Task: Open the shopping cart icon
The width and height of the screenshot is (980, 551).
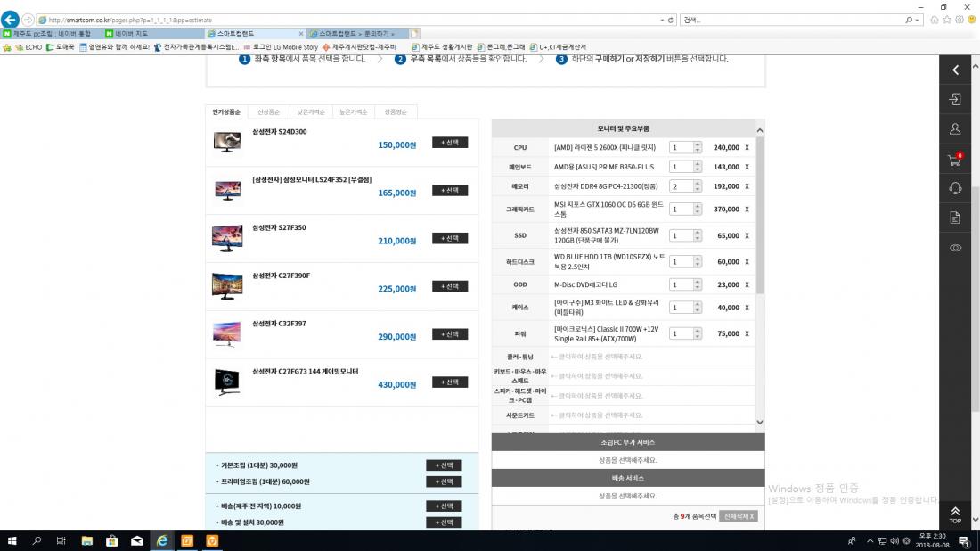Action: pyautogui.click(x=955, y=160)
